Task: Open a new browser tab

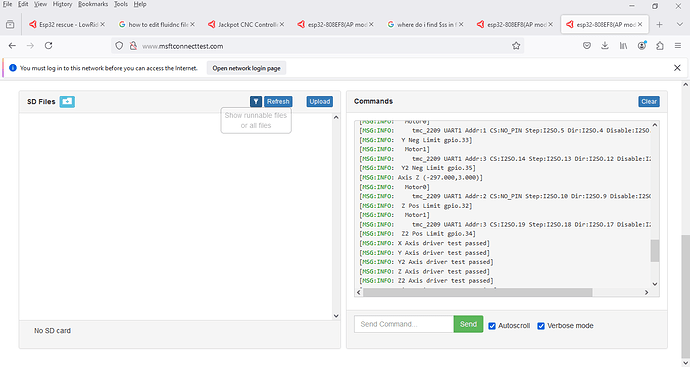Action: 659,25
